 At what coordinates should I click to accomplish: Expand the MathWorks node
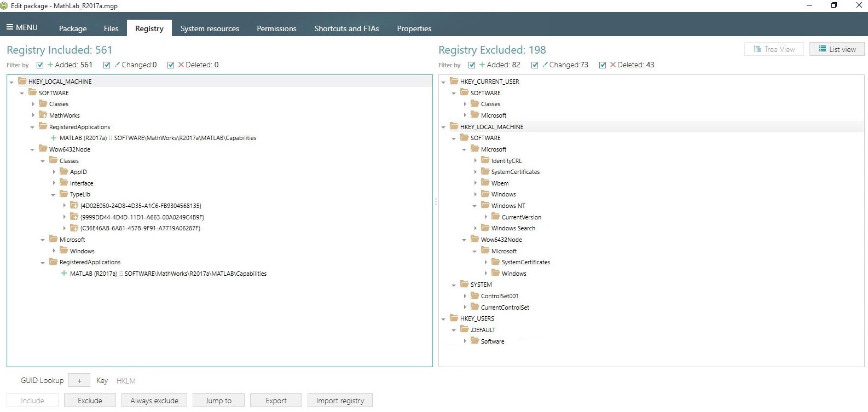pyautogui.click(x=33, y=115)
